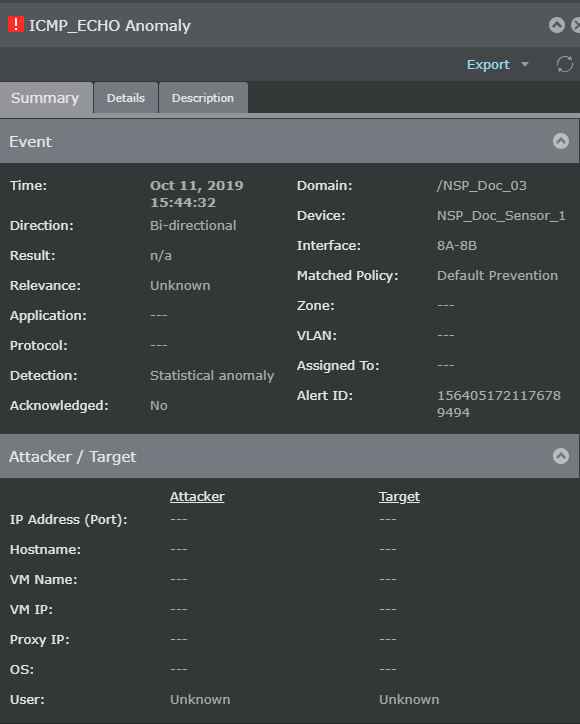Click the red alert severity icon
This screenshot has width=580, height=724.
point(16,24)
